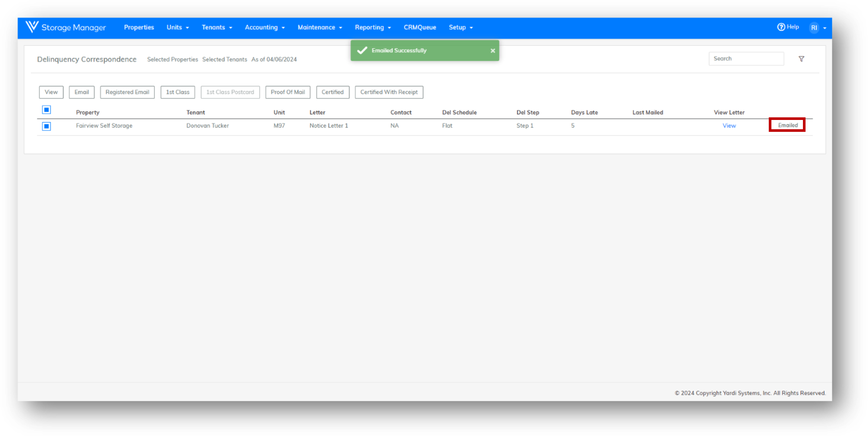Image resolution: width=868 pixels, height=437 pixels.
Task: Open the Accounting dropdown menu
Action: (x=264, y=28)
